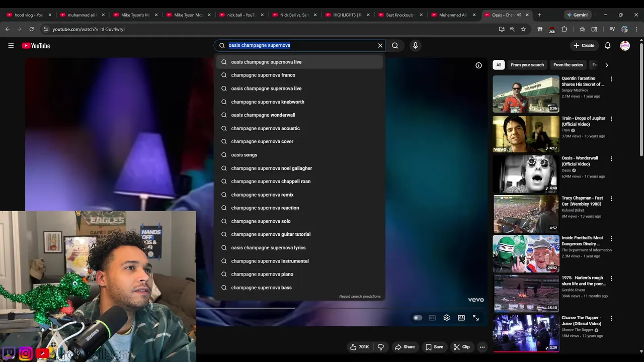Image resolution: width=644 pixels, height=362 pixels.
Task: Open Gemini in the Chrome title bar
Action: 577,15
